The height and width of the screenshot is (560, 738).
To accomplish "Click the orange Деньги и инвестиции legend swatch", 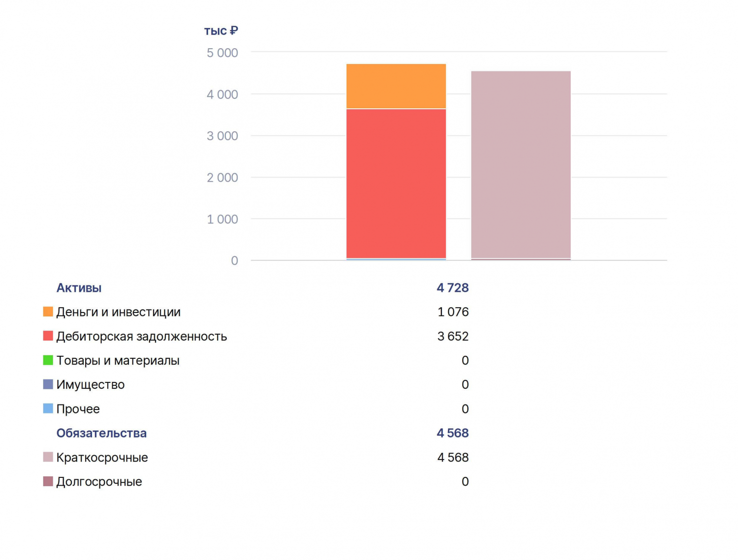I will [x=48, y=311].
